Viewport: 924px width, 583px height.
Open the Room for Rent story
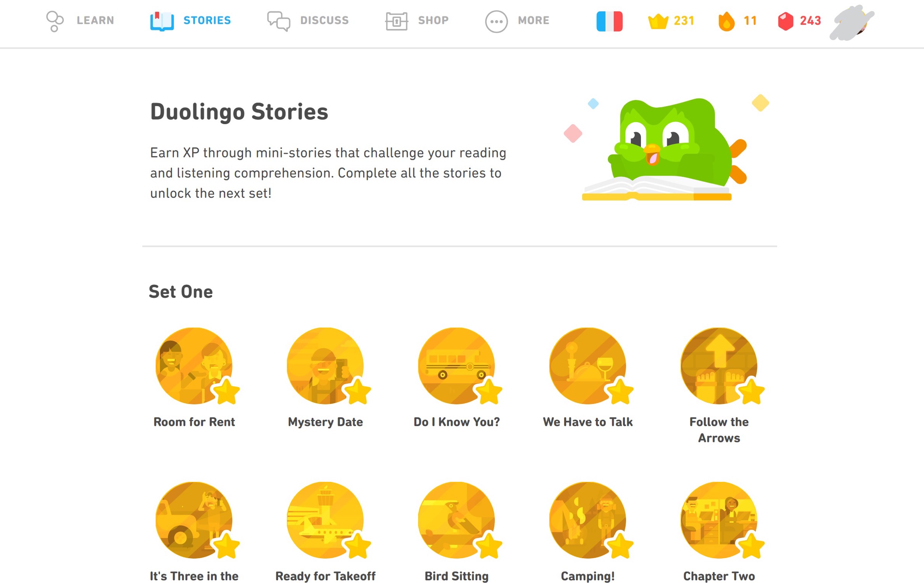tap(194, 366)
